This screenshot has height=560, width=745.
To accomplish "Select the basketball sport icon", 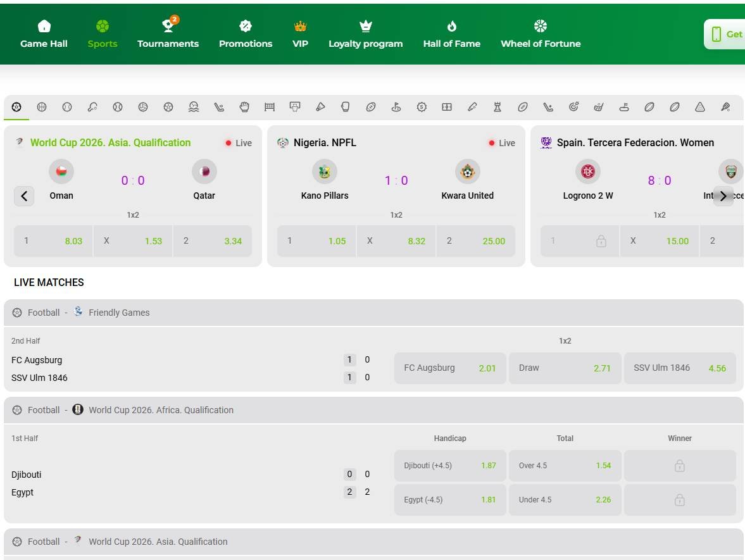I will tap(42, 107).
